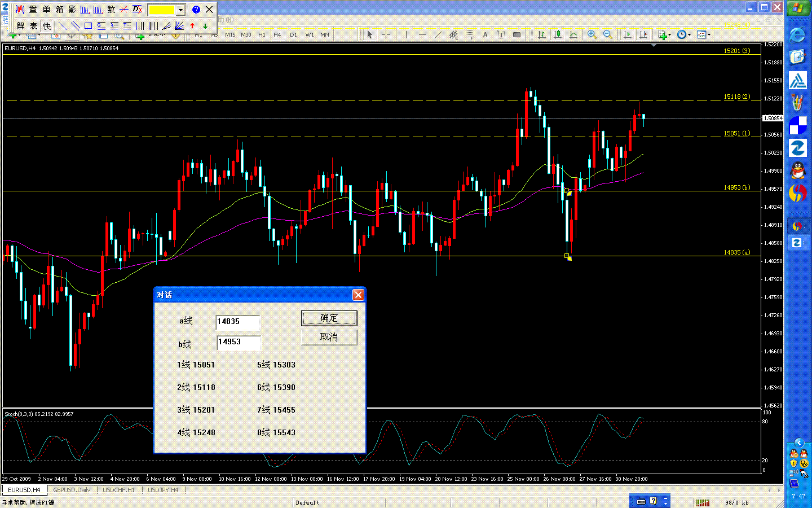Click the a线 input field
The height and width of the screenshot is (508, 812).
tap(237, 322)
